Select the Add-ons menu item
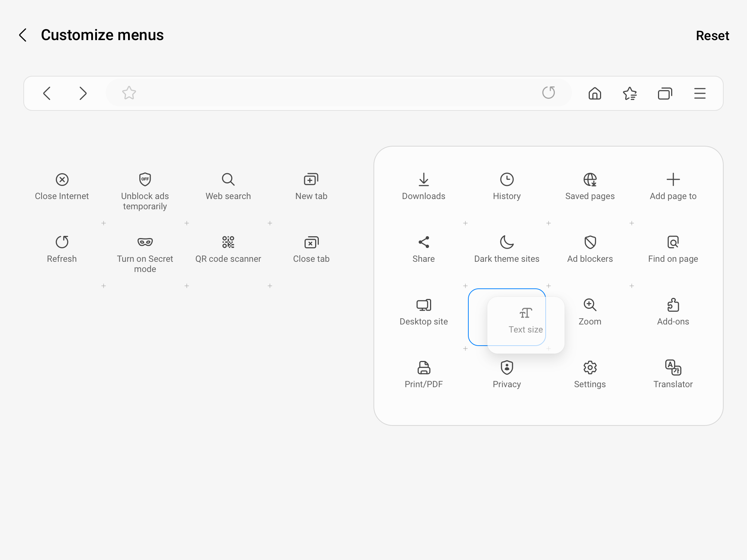 click(x=673, y=312)
